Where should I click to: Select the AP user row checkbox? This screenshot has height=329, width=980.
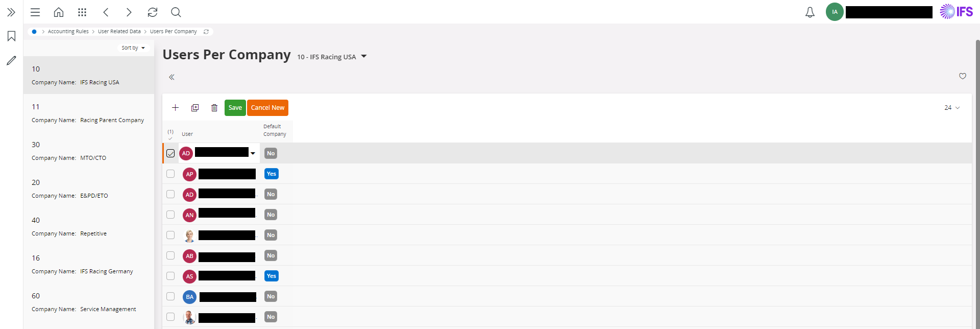(x=170, y=174)
